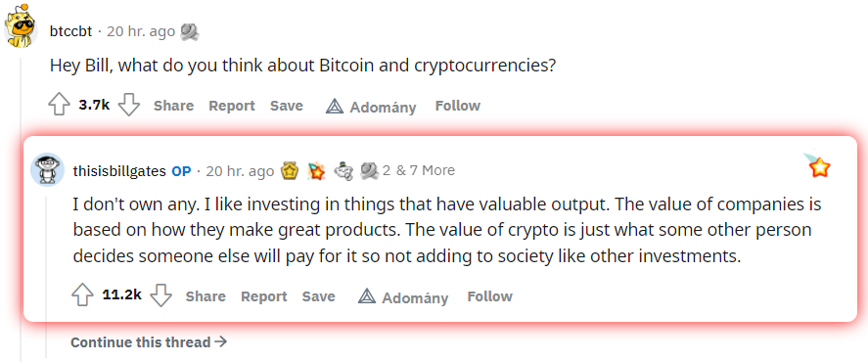Image resolution: width=868 pixels, height=362 pixels.
Task: Follow thisisbillgates' reply
Action: click(489, 296)
